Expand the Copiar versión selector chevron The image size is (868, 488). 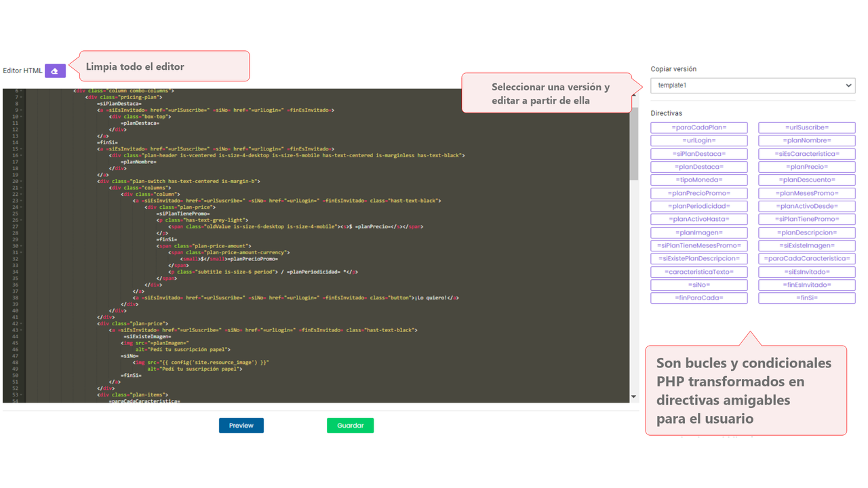click(848, 85)
